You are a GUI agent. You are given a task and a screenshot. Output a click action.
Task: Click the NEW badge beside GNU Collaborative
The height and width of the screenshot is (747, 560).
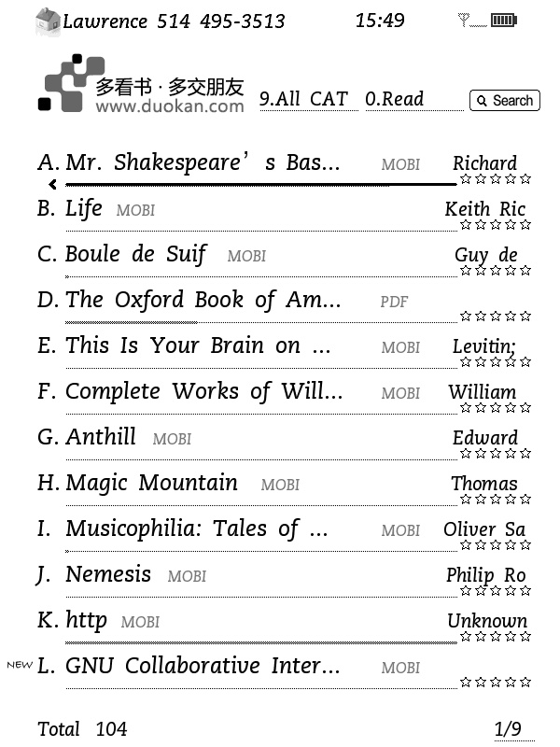19,665
